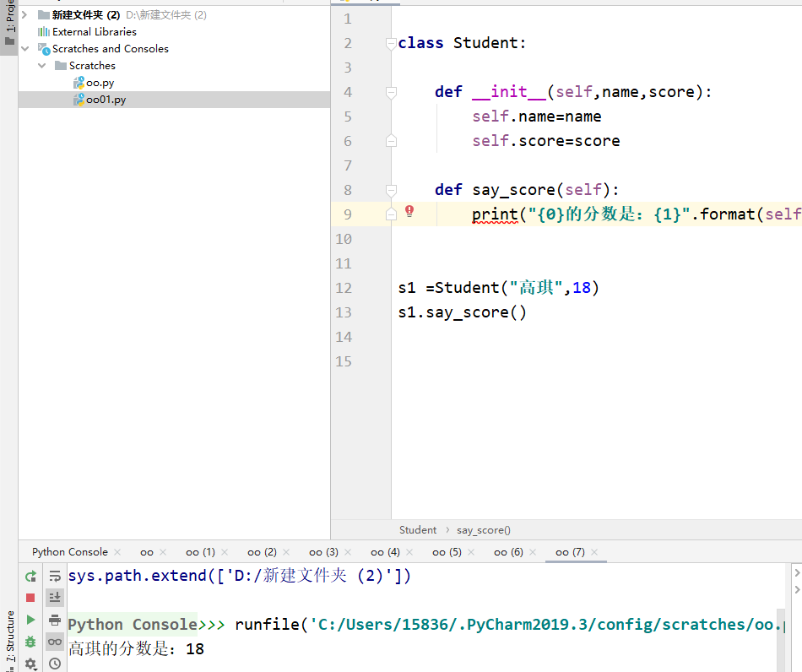Screen dimensions: 802x672
Task: Toggle soft-wrap in console output
Action: (55, 577)
